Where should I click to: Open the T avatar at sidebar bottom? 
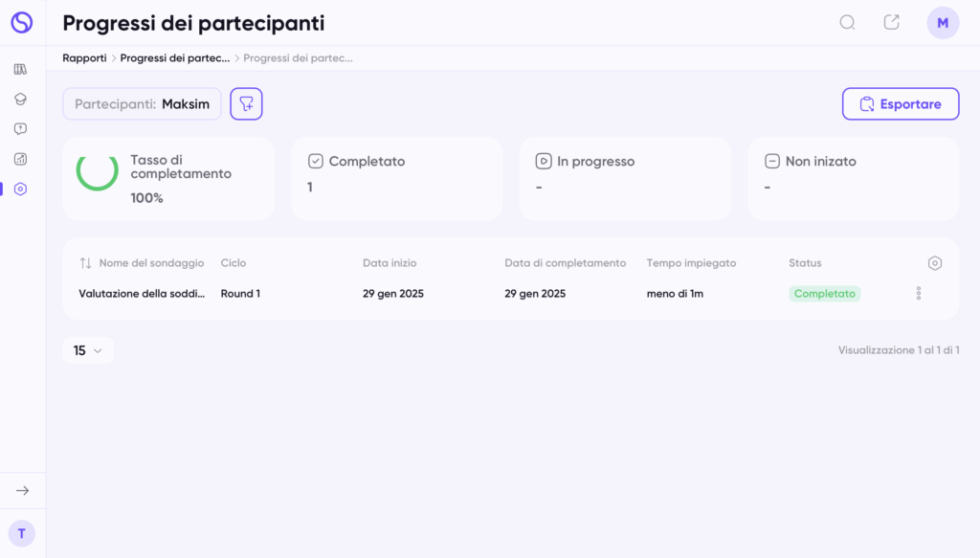(22, 534)
